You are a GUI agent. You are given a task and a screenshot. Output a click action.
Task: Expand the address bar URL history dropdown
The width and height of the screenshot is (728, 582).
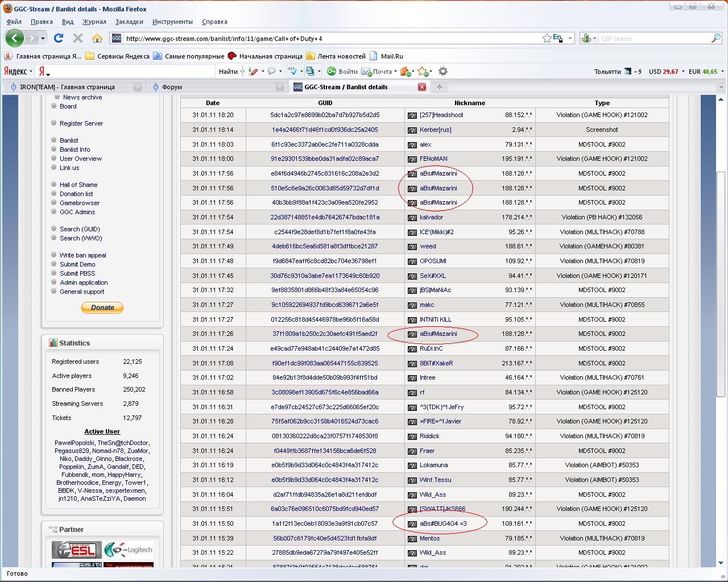tap(570, 38)
